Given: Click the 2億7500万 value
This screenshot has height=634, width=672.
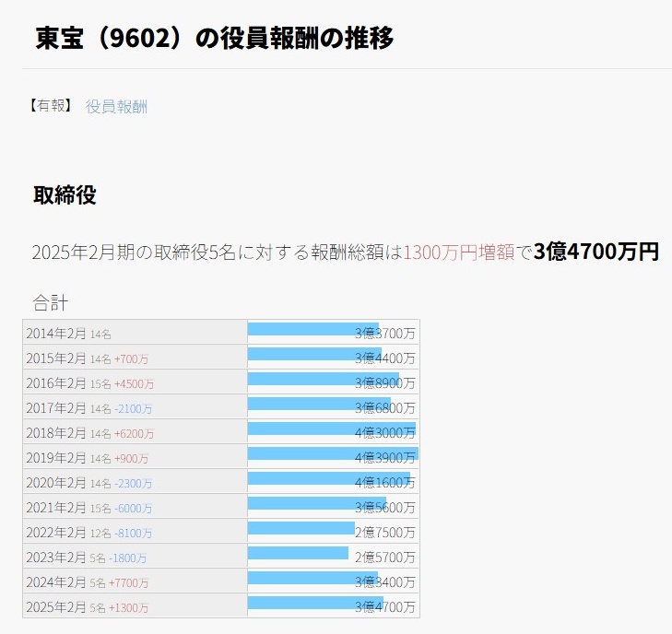Looking at the screenshot, I should point(385,533).
